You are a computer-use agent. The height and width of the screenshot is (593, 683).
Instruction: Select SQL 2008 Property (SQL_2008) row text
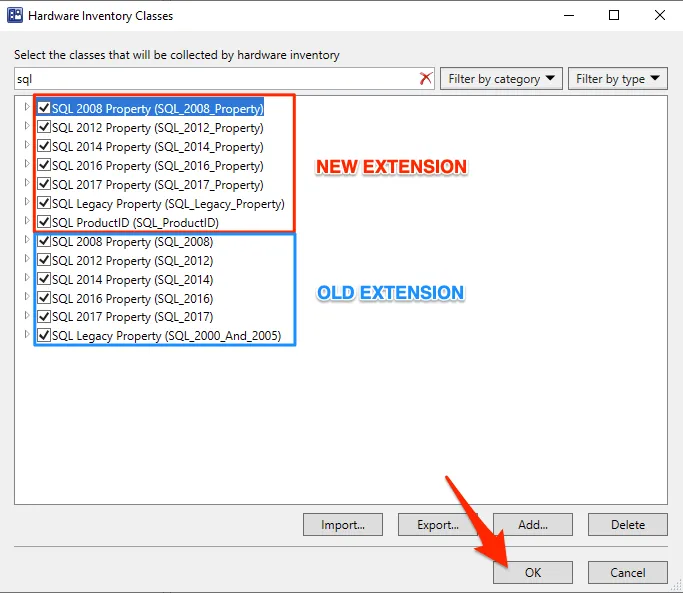click(132, 242)
